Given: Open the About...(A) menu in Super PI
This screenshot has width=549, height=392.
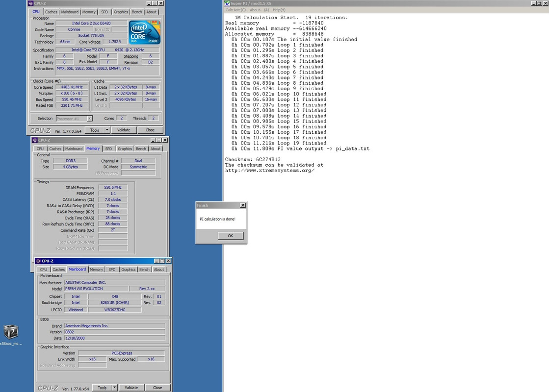Looking at the screenshot, I should tap(259, 10).
